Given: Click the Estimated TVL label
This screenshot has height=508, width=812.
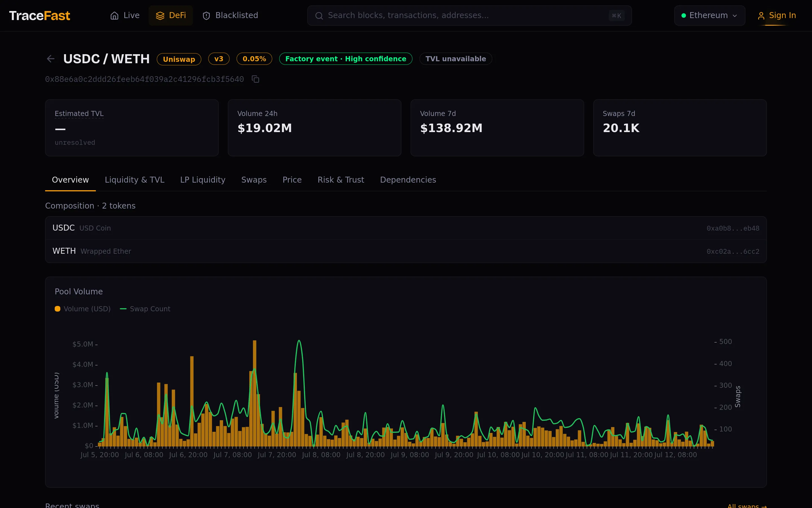Looking at the screenshot, I should 79,113.
